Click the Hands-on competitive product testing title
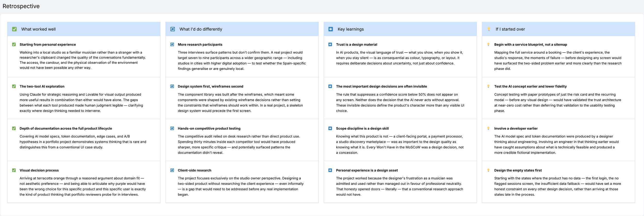This screenshot has height=216, width=644. point(209,128)
